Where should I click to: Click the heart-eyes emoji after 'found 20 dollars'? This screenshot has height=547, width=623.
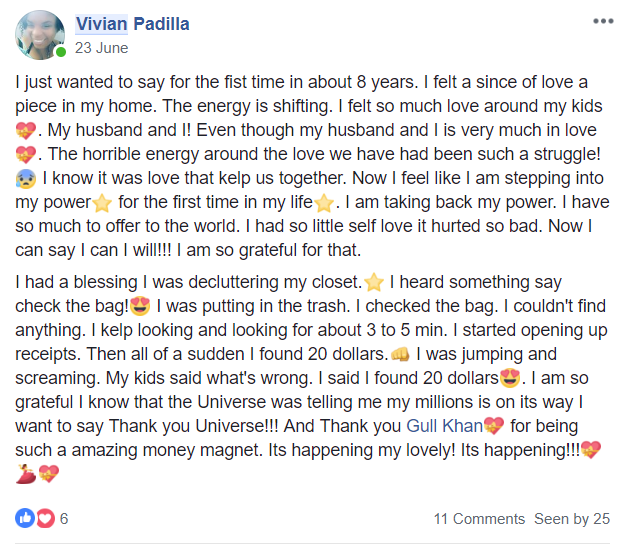[x=512, y=380]
